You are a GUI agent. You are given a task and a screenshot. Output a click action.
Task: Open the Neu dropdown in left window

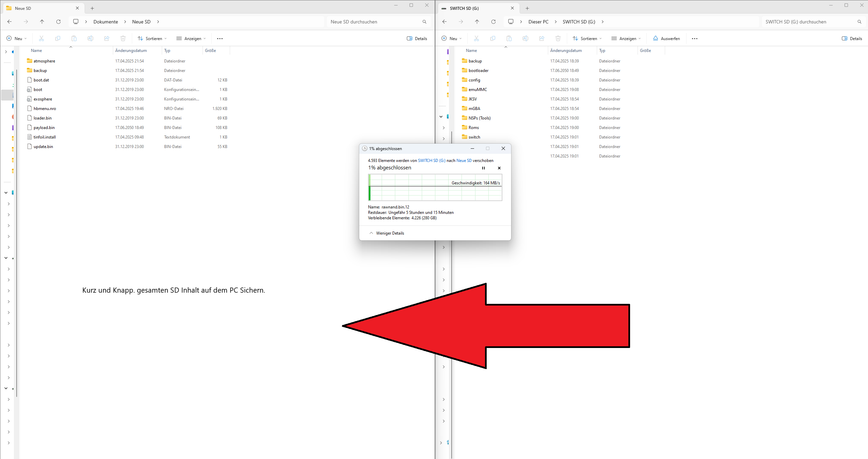point(17,38)
